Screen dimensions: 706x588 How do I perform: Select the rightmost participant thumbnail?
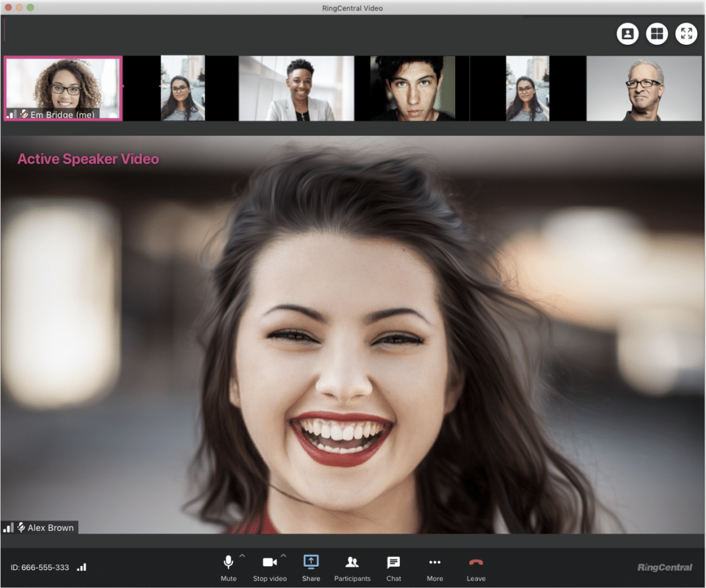(643, 88)
